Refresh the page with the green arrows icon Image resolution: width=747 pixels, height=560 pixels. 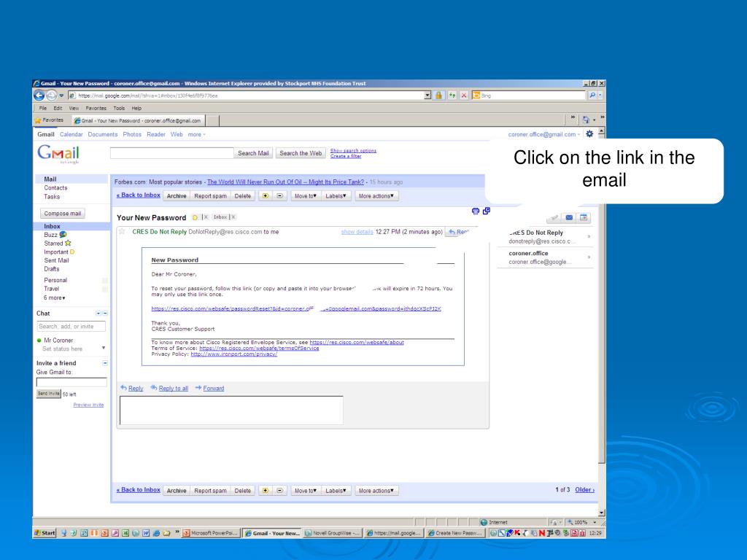tap(452, 96)
